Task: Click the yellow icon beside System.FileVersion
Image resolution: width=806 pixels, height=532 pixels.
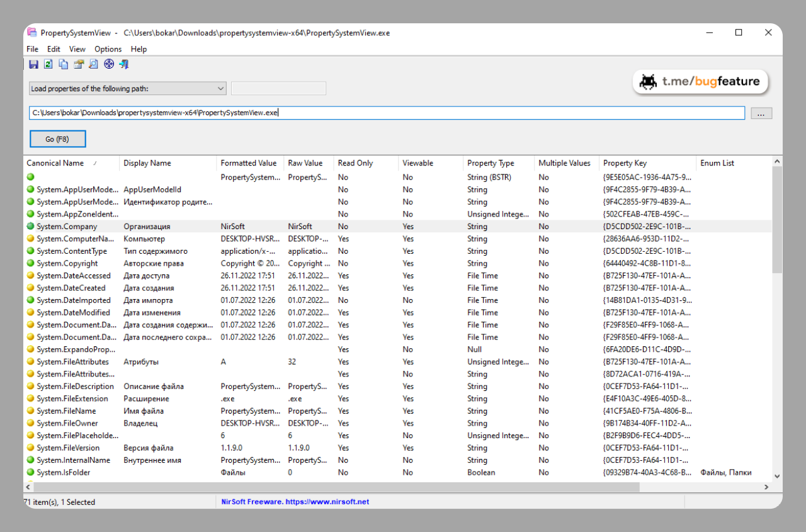Action: tap(30, 448)
